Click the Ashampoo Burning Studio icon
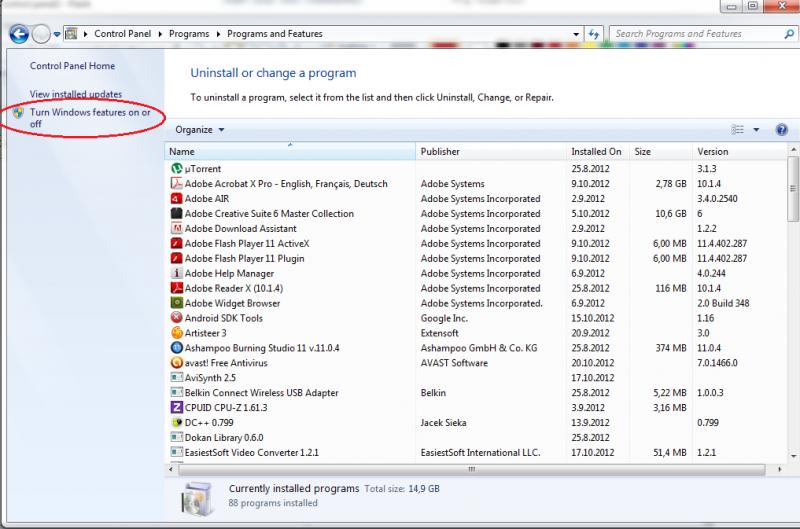The image size is (800, 529). click(x=176, y=348)
